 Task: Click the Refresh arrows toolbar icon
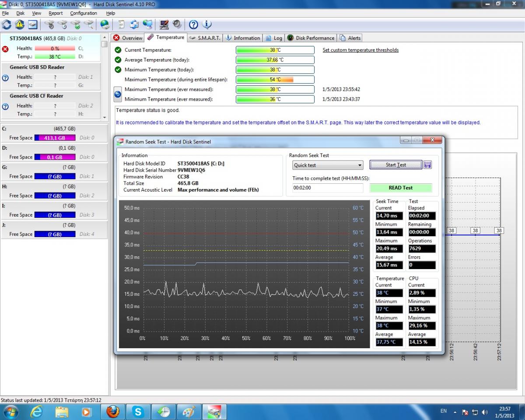tap(7, 24)
